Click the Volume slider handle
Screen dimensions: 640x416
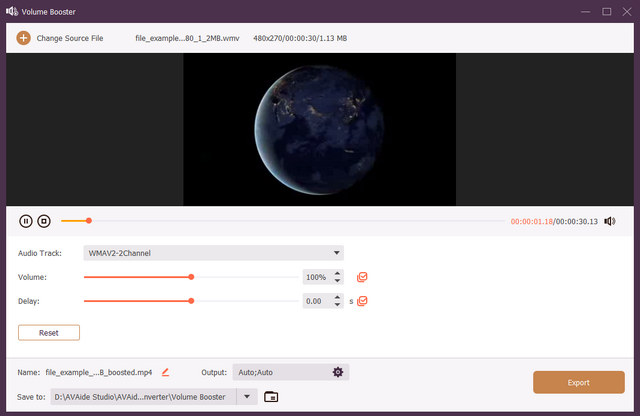click(191, 277)
